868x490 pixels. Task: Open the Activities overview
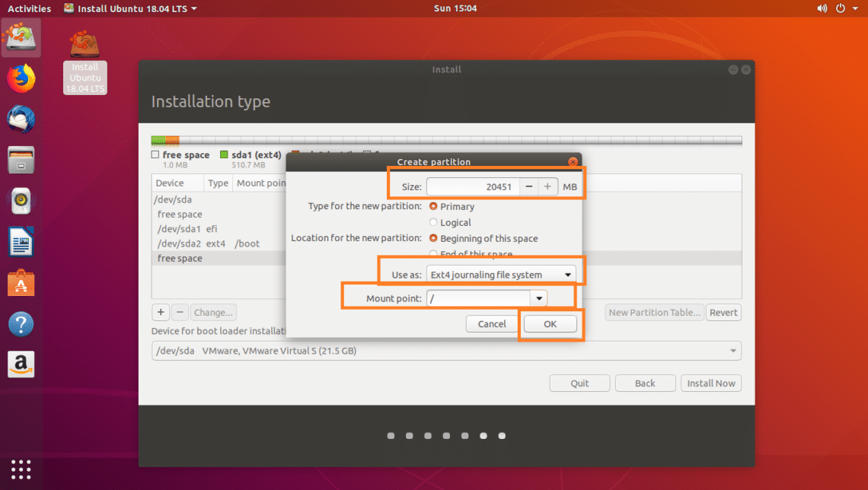point(29,8)
